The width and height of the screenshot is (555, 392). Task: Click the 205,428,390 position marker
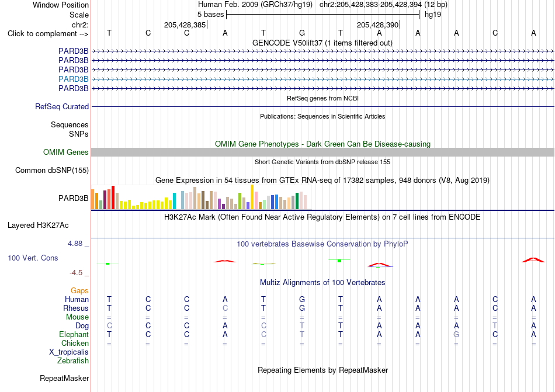[377, 25]
